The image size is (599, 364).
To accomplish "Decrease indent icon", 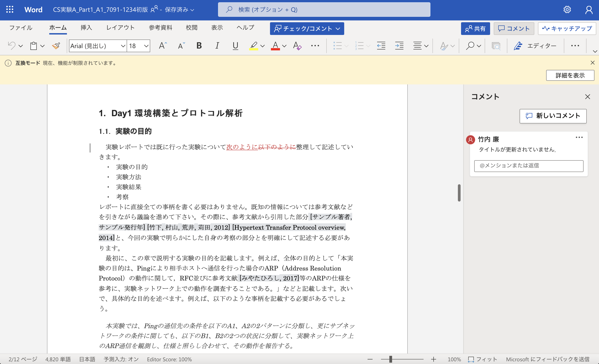I will [x=381, y=46].
